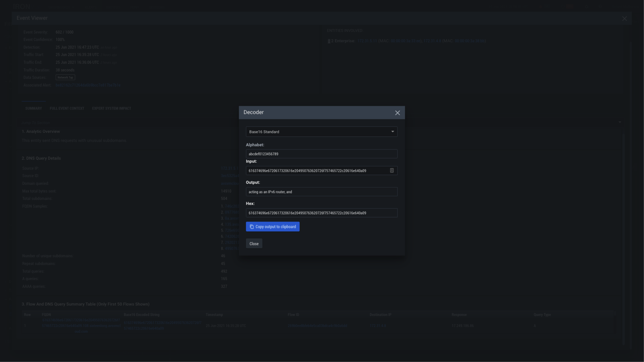644x362 pixels.
Task: Close the Event Viewer panel via X
Action: coord(624,19)
